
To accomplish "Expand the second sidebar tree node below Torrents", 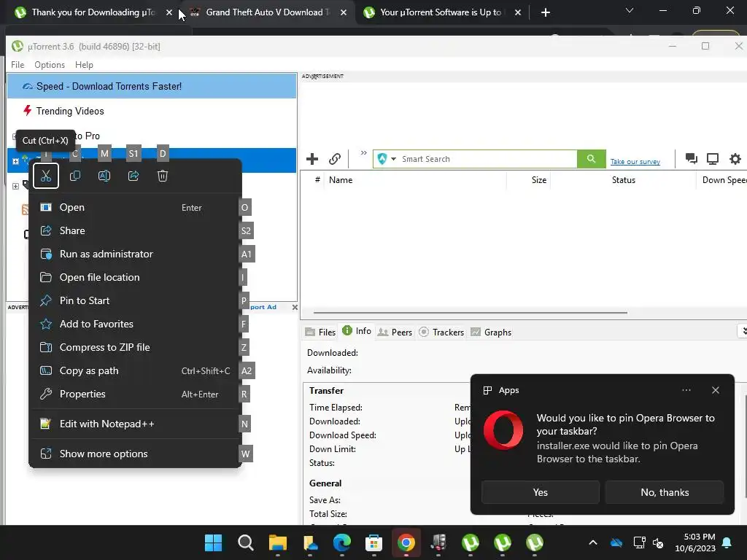I will click(15, 186).
